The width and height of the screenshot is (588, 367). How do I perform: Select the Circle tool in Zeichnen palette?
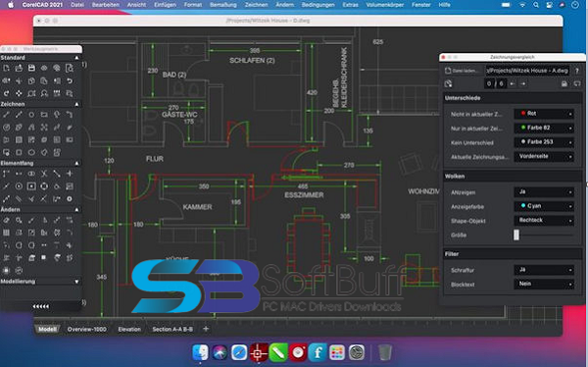31,114
